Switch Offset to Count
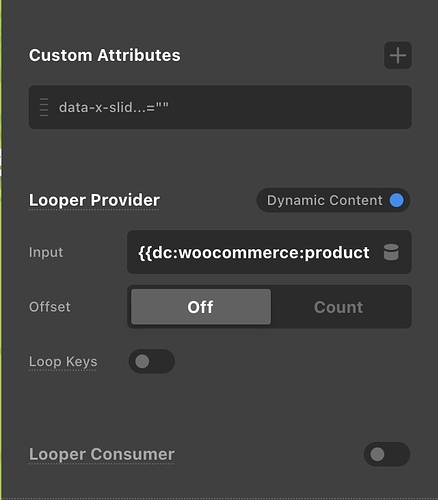438x500 pixels. (x=339, y=307)
